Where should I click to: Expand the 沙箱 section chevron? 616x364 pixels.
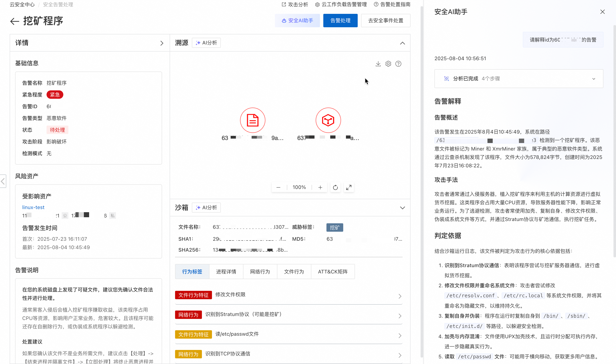point(402,208)
